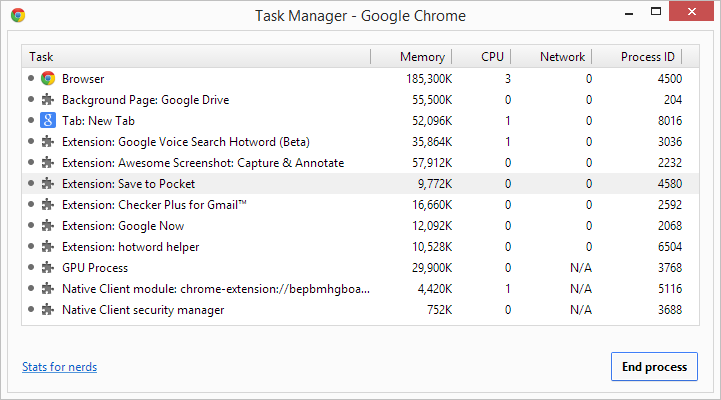This screenshot has height=400, width=721.
Task: Select Extension: Checker Plus for Gmail row
Action: 360,205
